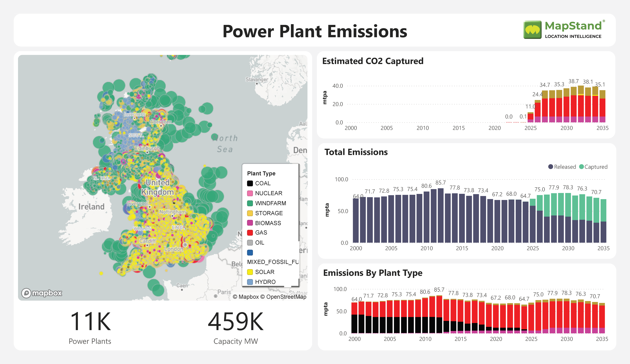The width and height of the screenshot is (630, 364).
Task: Click the NUCLEAR legend label
Action: pyautogui.click(x=269, y=193)
